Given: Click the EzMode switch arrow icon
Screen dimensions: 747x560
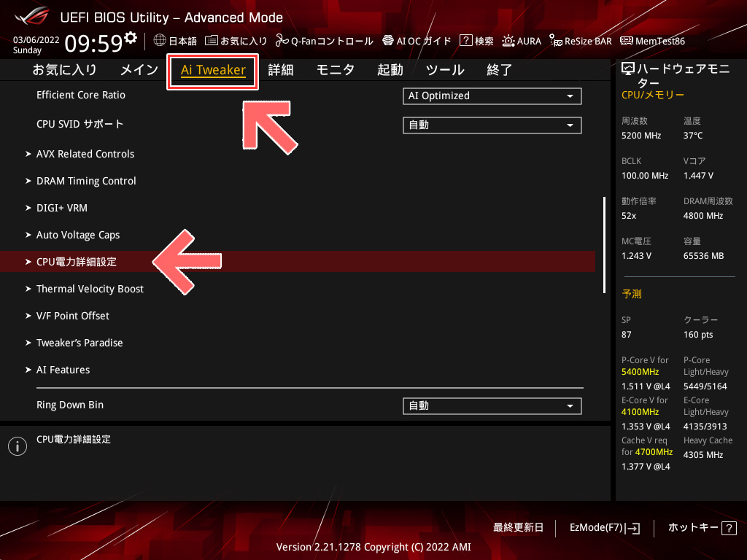Looking at the screenshot, I should (x=634, y=528).
